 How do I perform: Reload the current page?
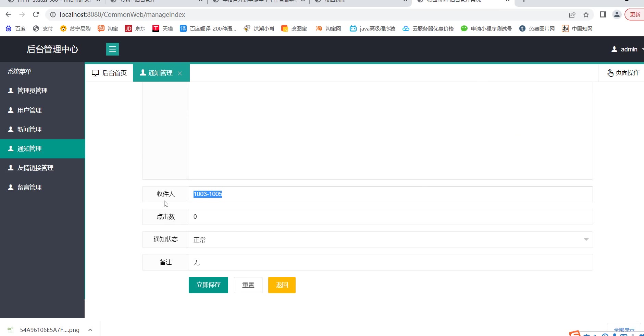[x=36, y=14]
